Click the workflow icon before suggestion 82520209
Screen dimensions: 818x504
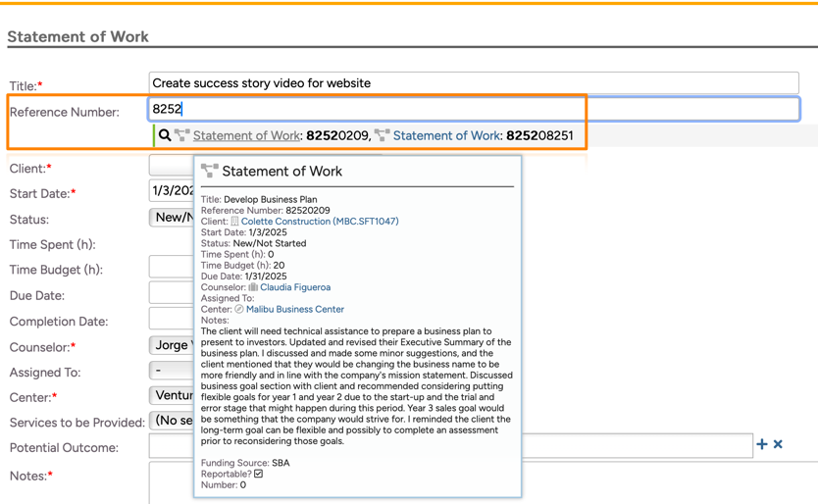(182, 135)
